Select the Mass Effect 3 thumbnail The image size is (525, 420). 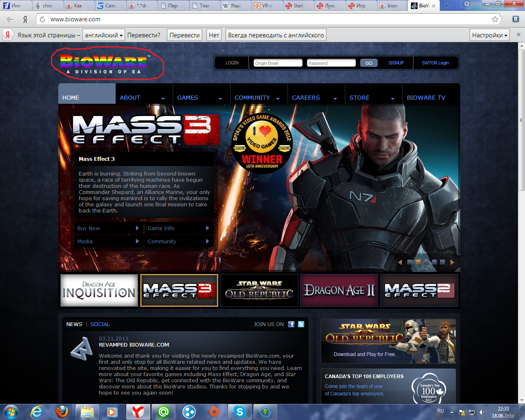[179, 290]
